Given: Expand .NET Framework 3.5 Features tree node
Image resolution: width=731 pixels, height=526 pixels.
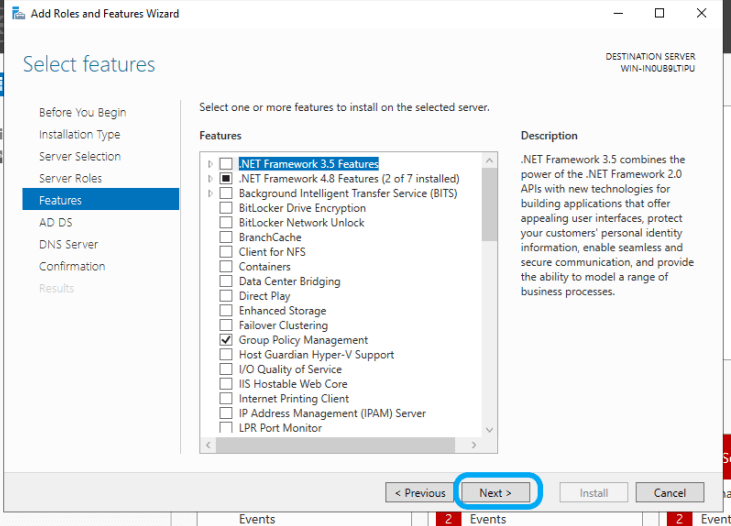Looking at the screenshot, I should click(210, 164).
